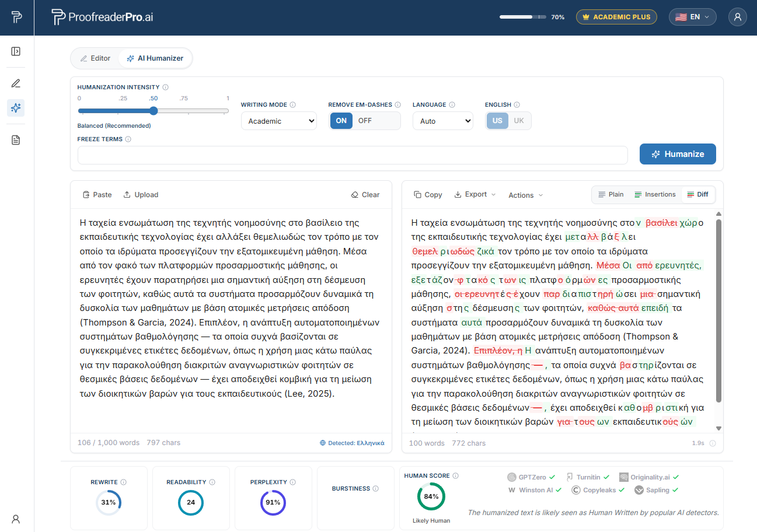Click the Freeze Terms info icon
This screenshot has width=757, height=532.
(128, 139)
